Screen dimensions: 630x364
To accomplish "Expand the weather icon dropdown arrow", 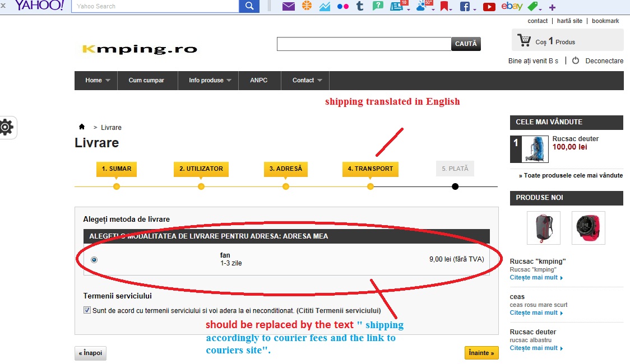I will click(433, 9).
